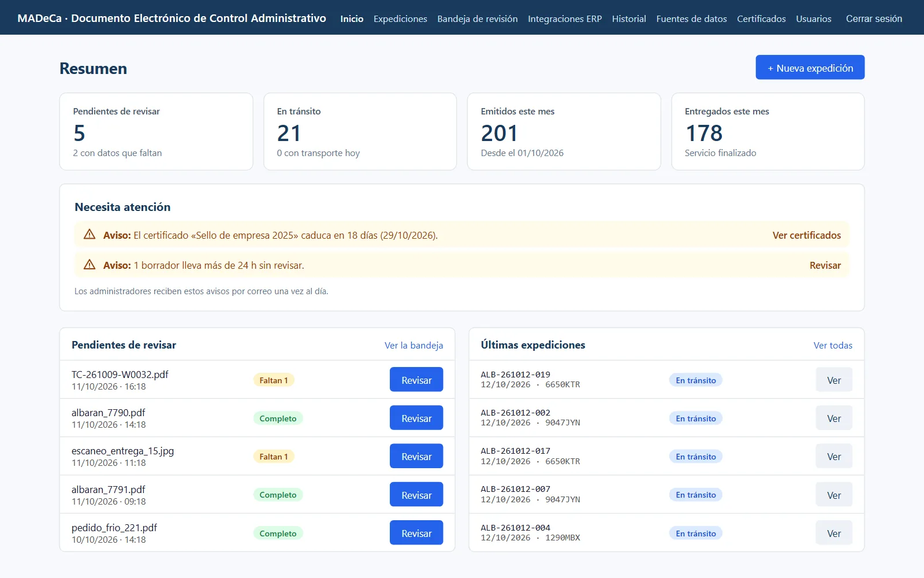Viewport: 924px width, 578px height.
Task: Click the MADeCa application title
Action: 172,18
